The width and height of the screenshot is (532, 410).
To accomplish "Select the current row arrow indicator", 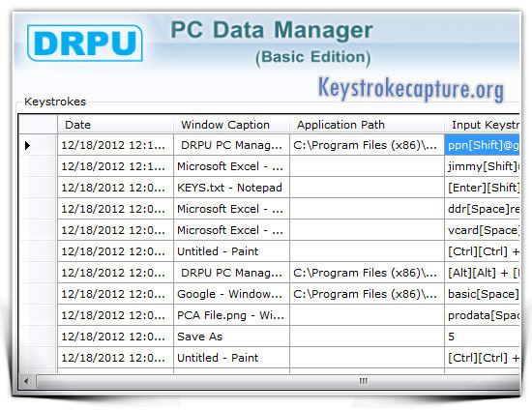I will pyautogui.click(x=27, y=145).
